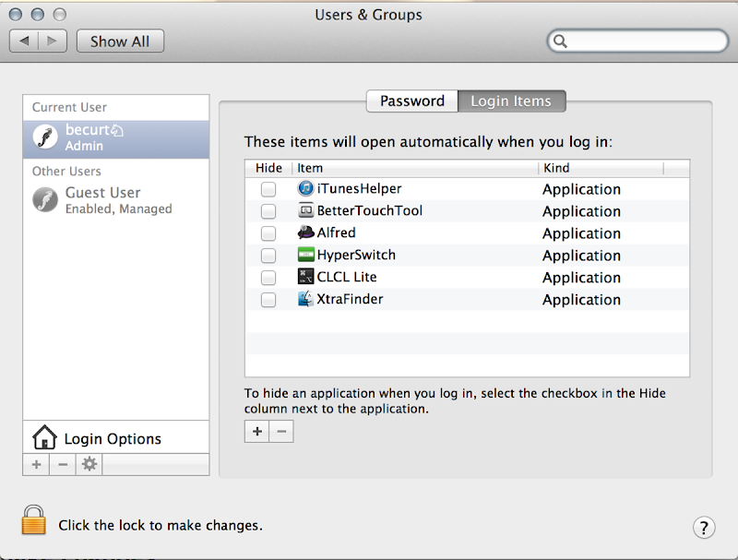The height and width of the screenshot is (560, 738).
Task: Sort by the Item column header
Action: tap(415, 168)
